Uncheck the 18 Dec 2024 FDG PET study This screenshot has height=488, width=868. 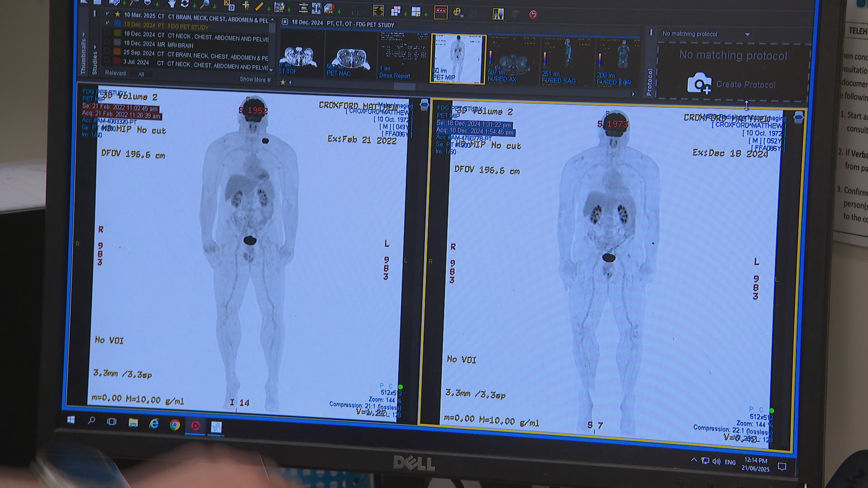(108, 23)
